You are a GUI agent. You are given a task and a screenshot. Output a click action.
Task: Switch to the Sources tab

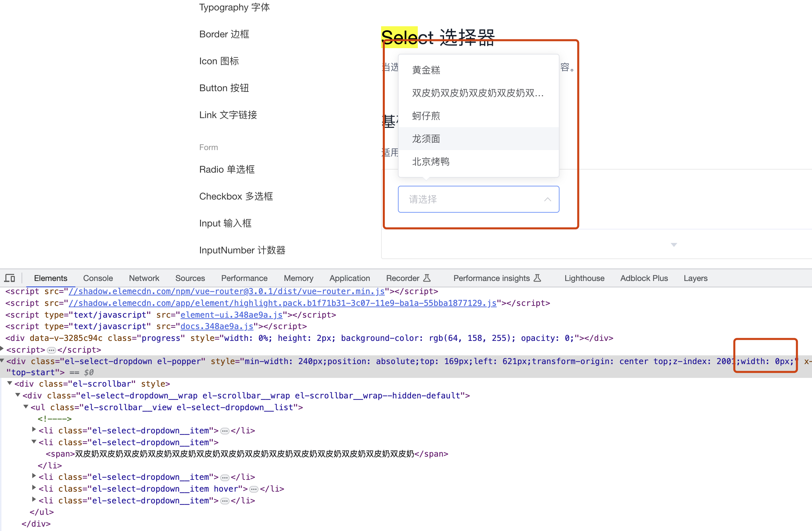190,278
